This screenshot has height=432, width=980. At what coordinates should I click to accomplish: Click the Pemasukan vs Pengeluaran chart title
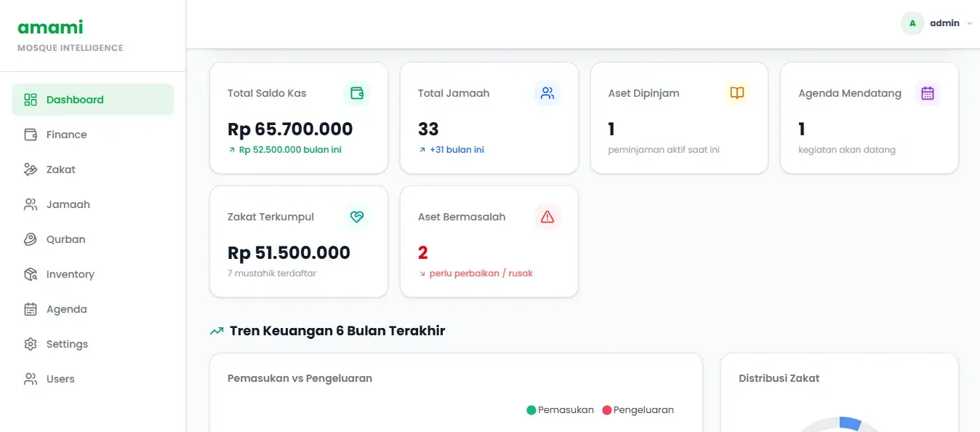click(x=300, y=378)
